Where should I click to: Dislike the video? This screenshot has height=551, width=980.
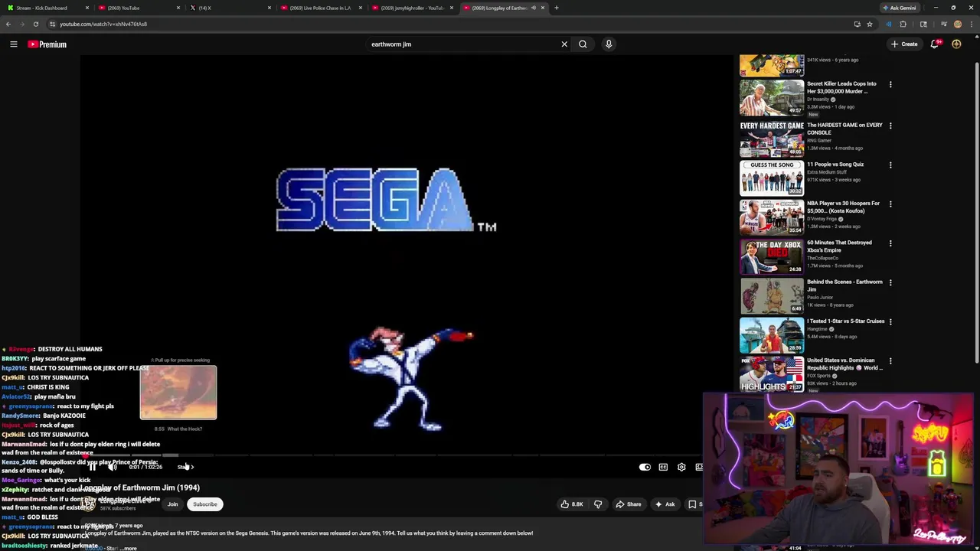pyautogui.click(x=598, y=504)
